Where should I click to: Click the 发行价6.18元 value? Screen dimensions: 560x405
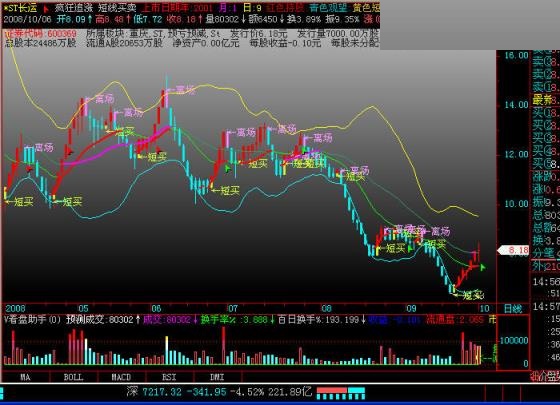[259, 34]
